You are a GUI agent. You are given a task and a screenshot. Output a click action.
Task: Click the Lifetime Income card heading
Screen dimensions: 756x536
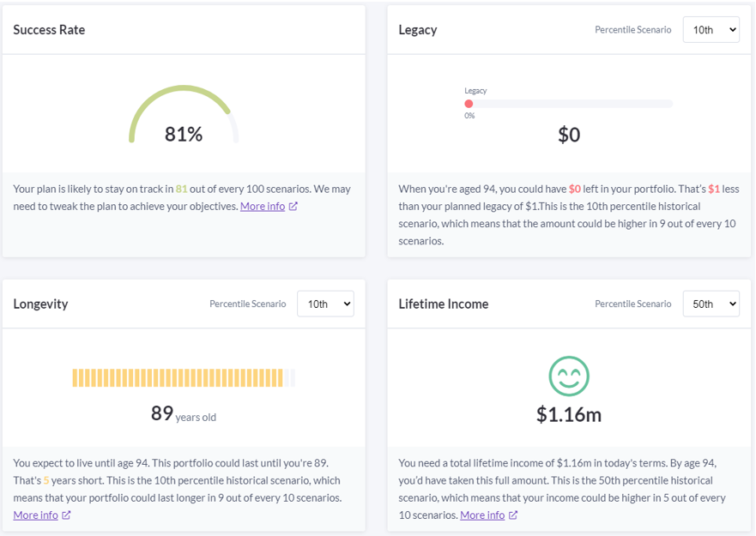click(444, 304)
